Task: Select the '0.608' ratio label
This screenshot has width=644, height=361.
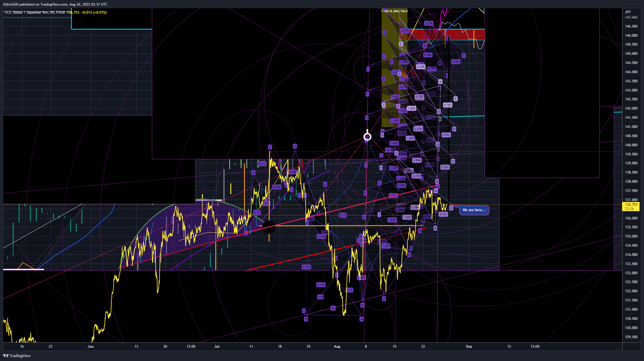Action: click(277, 187)
